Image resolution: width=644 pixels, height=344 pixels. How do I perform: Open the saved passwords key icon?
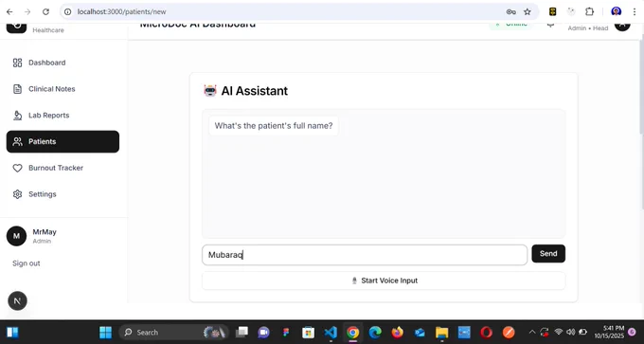510,12
